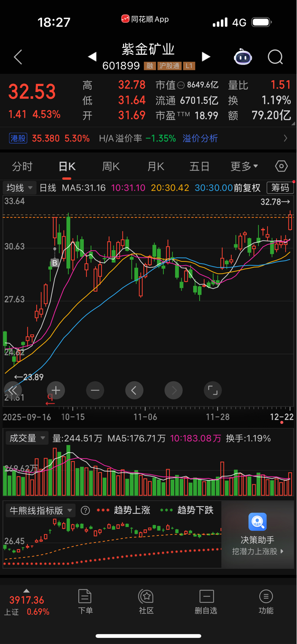Switch to 周K tab
Viewport: 297px width, 644px height.
pos(111,167)
